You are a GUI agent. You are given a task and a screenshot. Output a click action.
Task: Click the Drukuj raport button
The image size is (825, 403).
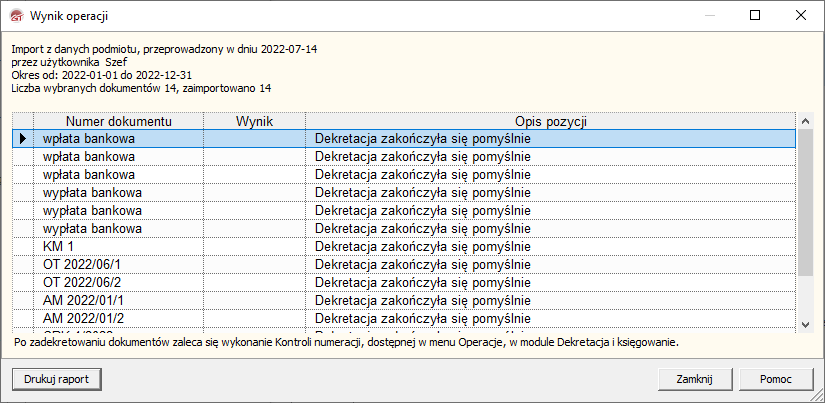point(57,379)
